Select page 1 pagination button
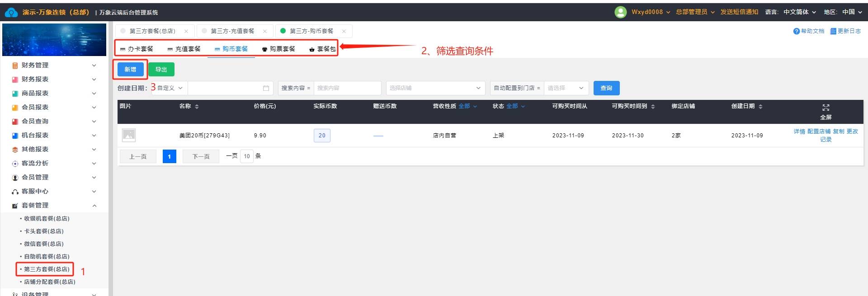The height and width of the screenshot is (296, 868). 170,156
